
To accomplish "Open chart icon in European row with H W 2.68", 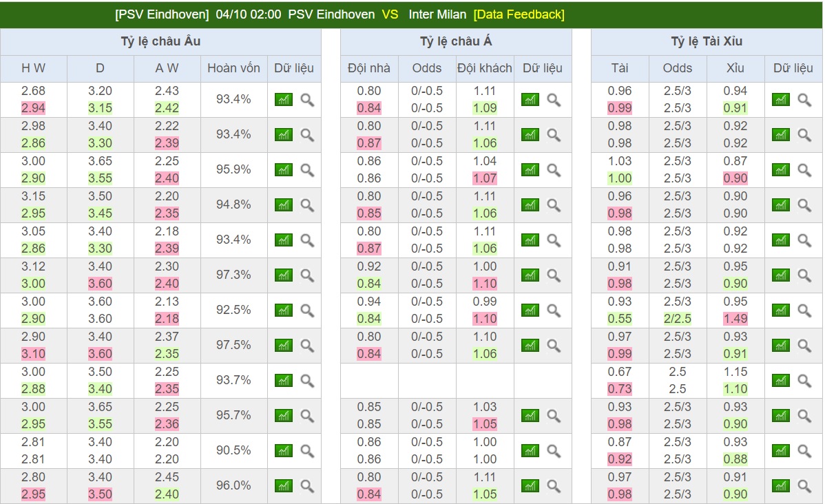I will 284,100.
